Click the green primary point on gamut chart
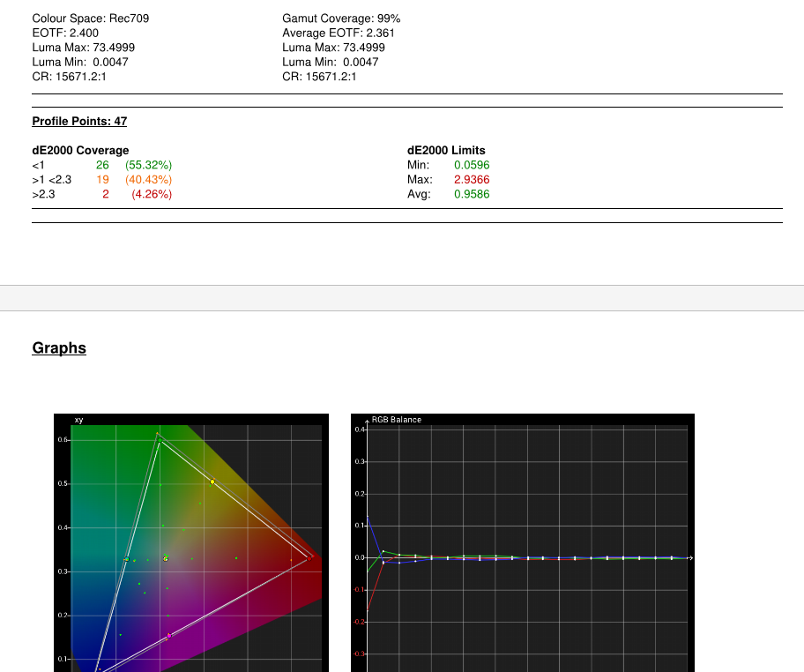The image size is (804, 672). (160, 440)
